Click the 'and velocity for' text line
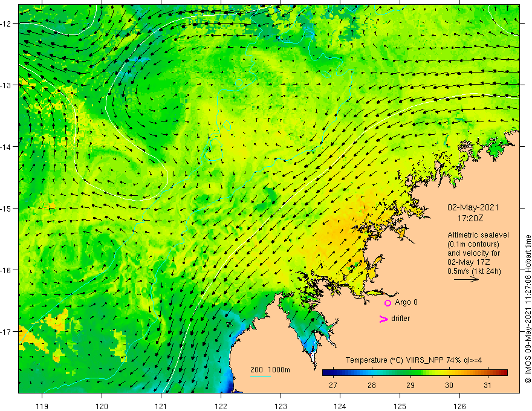 tap(473, 253)
